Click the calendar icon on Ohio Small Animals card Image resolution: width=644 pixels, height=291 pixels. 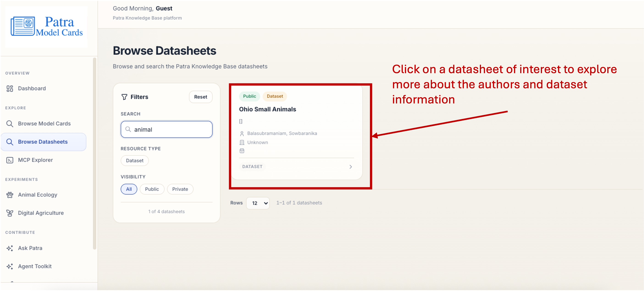242,151
